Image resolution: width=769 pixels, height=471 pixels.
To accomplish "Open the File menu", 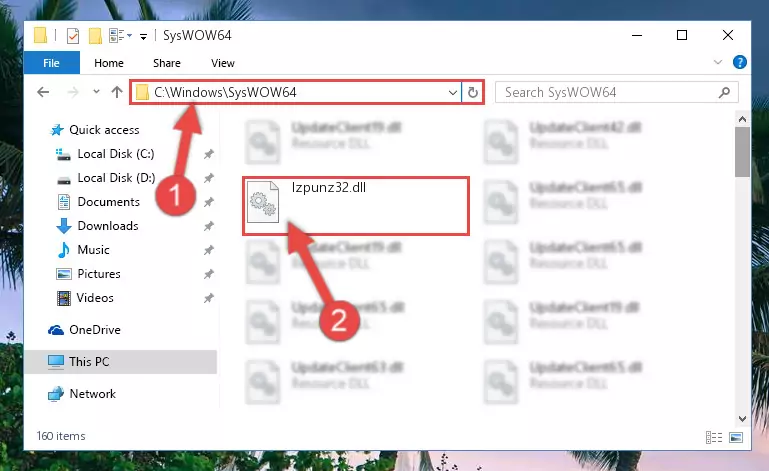I will tap(51, 63).
